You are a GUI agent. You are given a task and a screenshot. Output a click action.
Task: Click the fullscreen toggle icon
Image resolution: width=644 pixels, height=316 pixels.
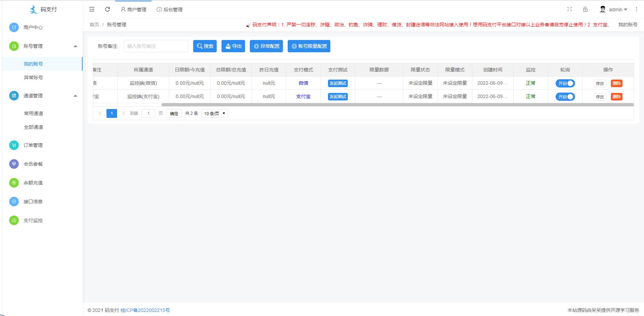point(570,9)
